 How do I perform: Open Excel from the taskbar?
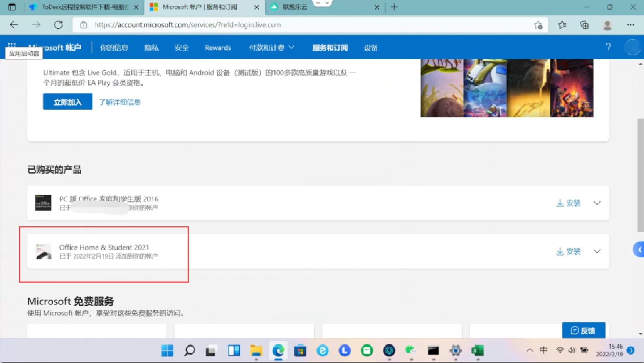(x=477, y=351)
